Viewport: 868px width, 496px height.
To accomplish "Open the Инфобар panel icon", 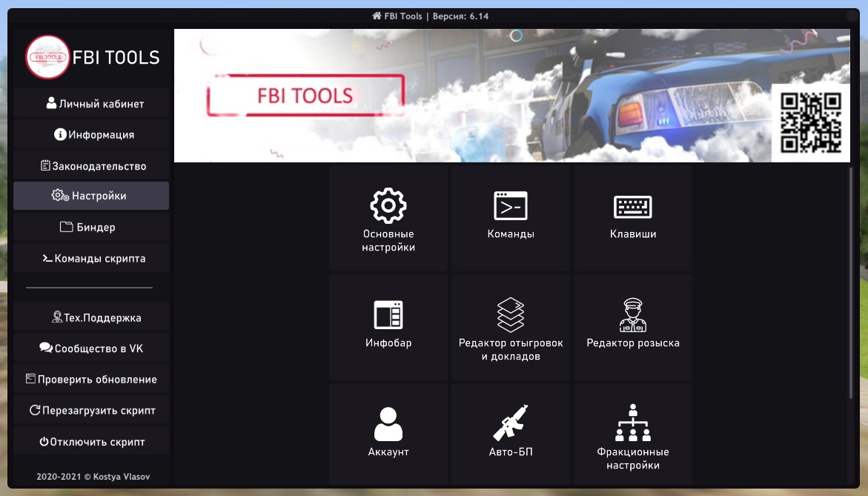I will click(388, 314).
